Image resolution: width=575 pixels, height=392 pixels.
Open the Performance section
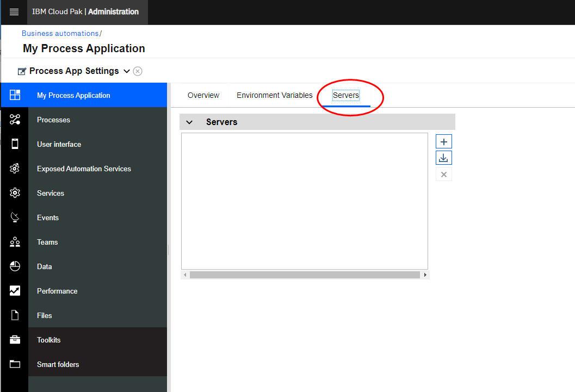tap(57, 291)
